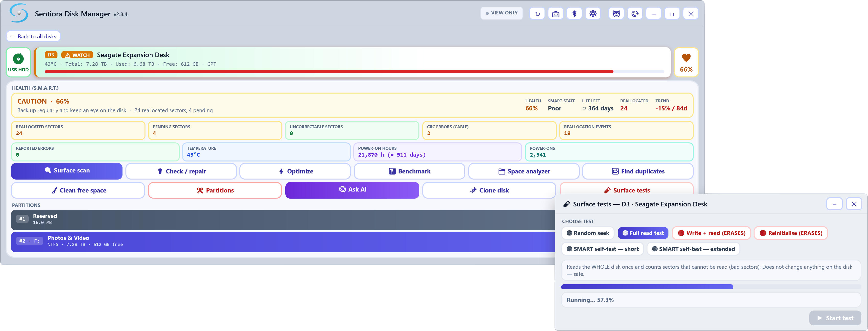Viewport: 868px width, 331px height.
Task: Select SMART self-test — short
Action: pyautogui.click(x=602, y=249)
